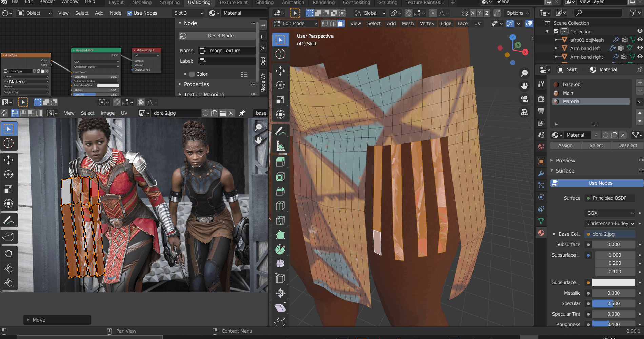
Task: Select the Rotate tool in 3D viewport toolbar
Action: tap(280, 85)
